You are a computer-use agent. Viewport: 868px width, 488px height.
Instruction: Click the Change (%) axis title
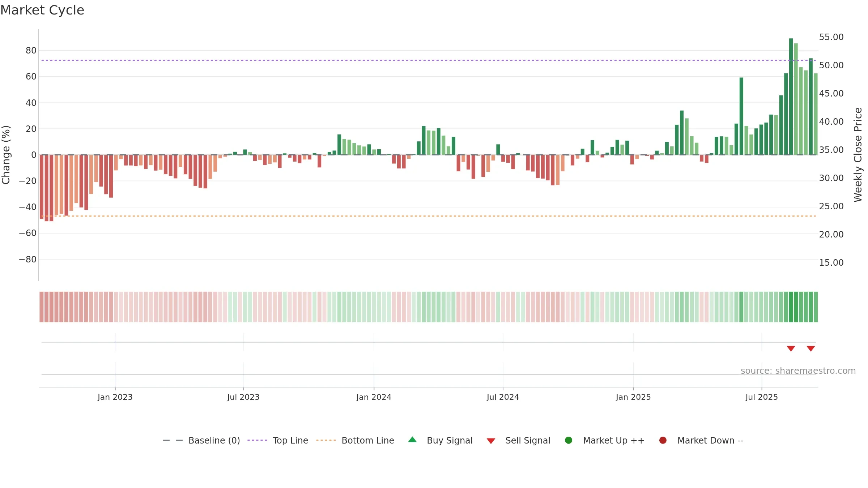[x=6, y=155]
